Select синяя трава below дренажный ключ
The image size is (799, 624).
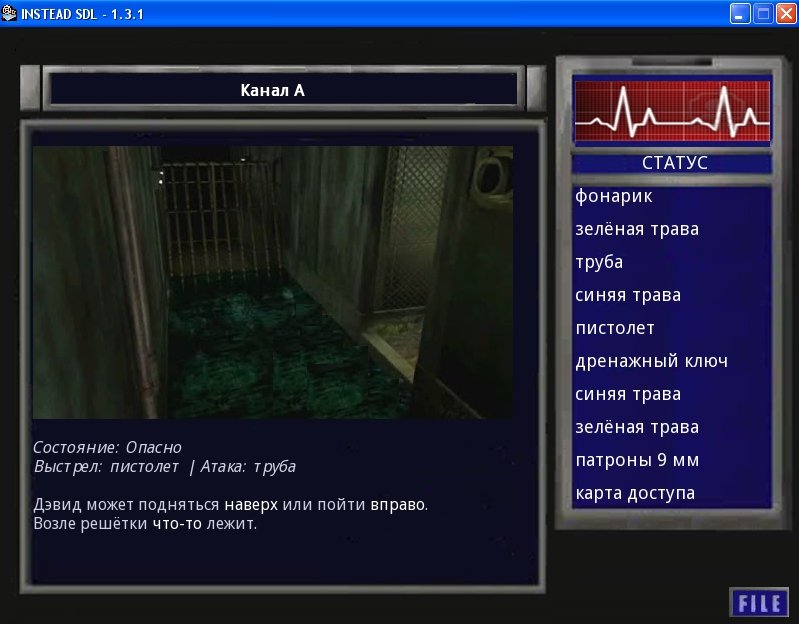(x=628, y=395)
